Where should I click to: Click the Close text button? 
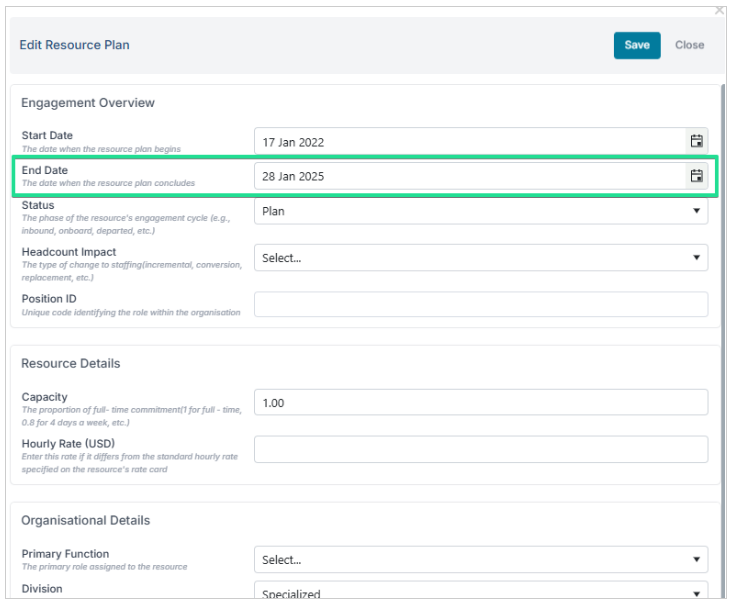click(x=689, y=45)
